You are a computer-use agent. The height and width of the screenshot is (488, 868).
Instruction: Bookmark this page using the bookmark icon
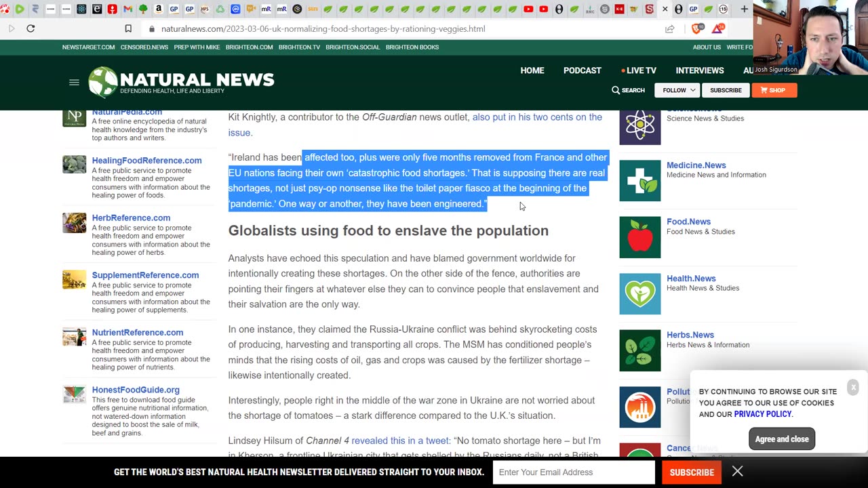tap(128, 28)
